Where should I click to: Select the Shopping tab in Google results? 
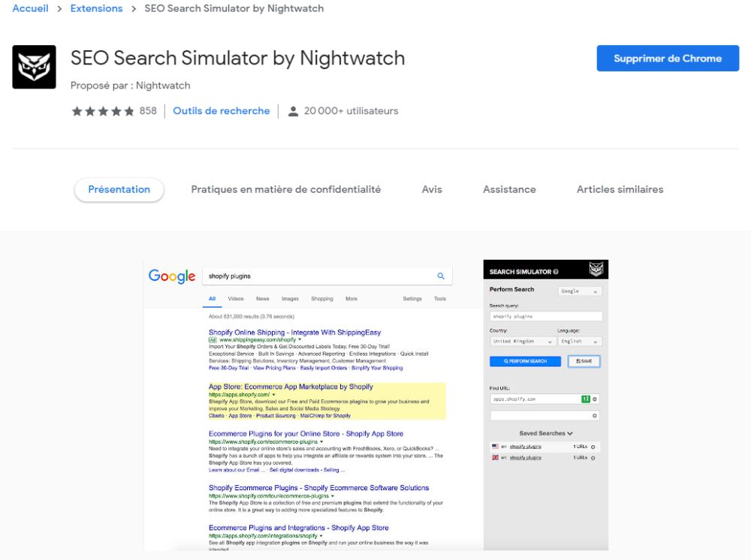322,299
